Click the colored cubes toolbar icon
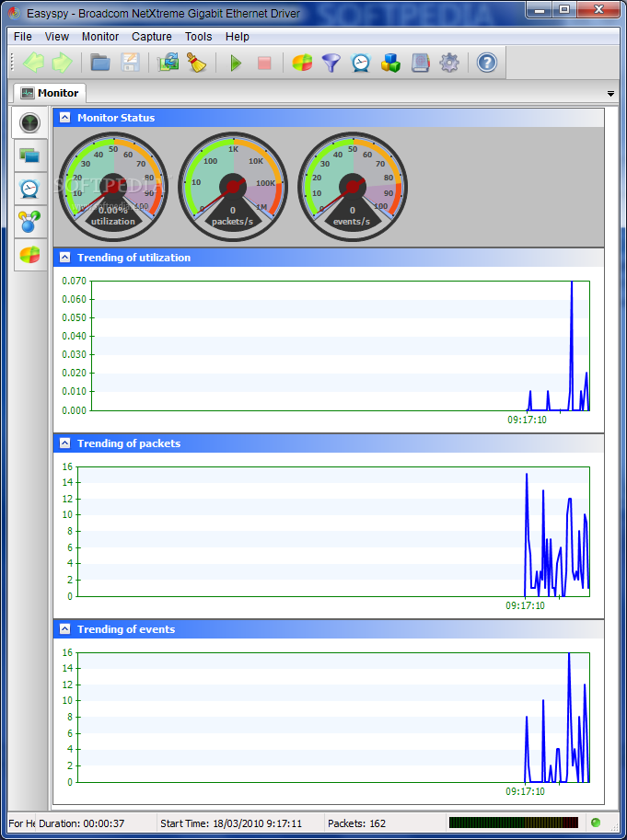The width and height of the screenshot is (627, 840). (390, 63)
